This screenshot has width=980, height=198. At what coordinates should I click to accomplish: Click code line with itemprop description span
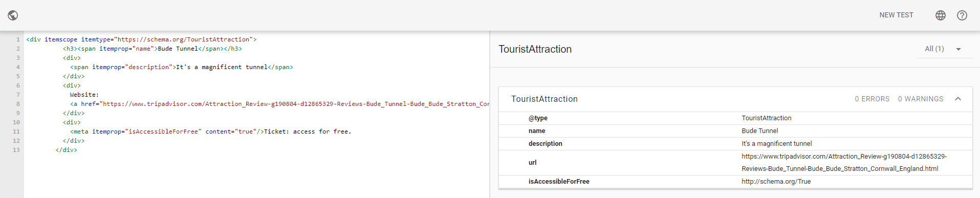coord(182,67)
